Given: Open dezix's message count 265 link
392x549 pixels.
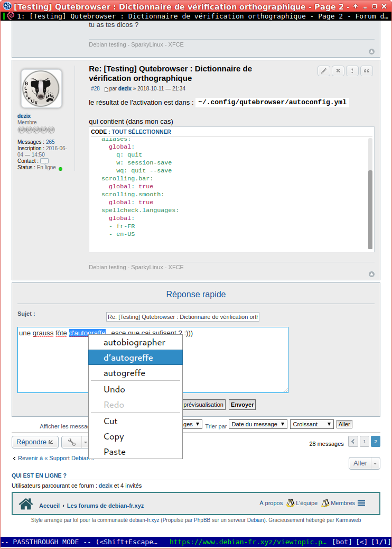Looking at the screenshot, I should (50, 142).
